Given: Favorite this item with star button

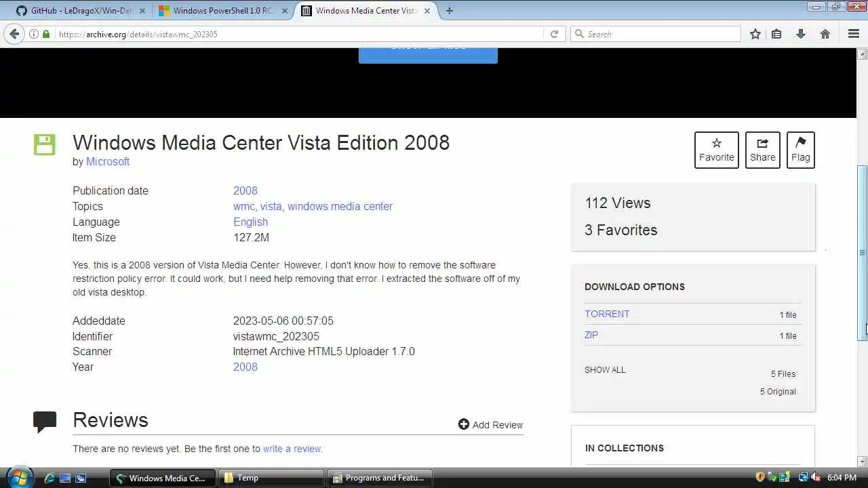Looking at the screenshot, I should pyautogui.click(x=717, y=150).
